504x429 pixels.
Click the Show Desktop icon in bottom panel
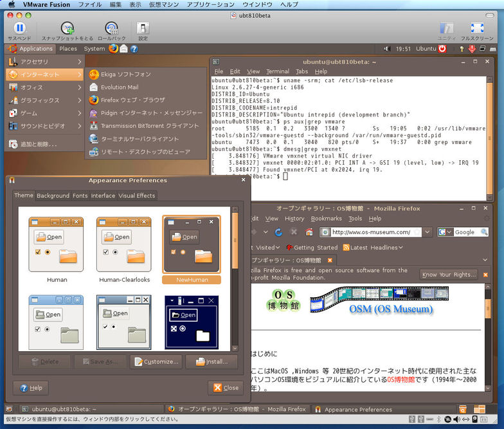click(9, 409)
